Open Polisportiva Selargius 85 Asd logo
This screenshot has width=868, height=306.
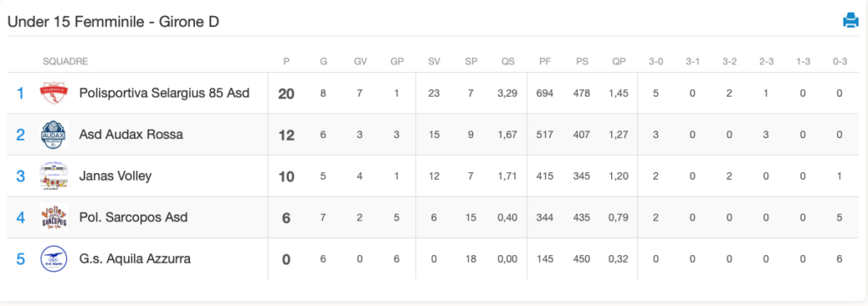coord(53,93)
